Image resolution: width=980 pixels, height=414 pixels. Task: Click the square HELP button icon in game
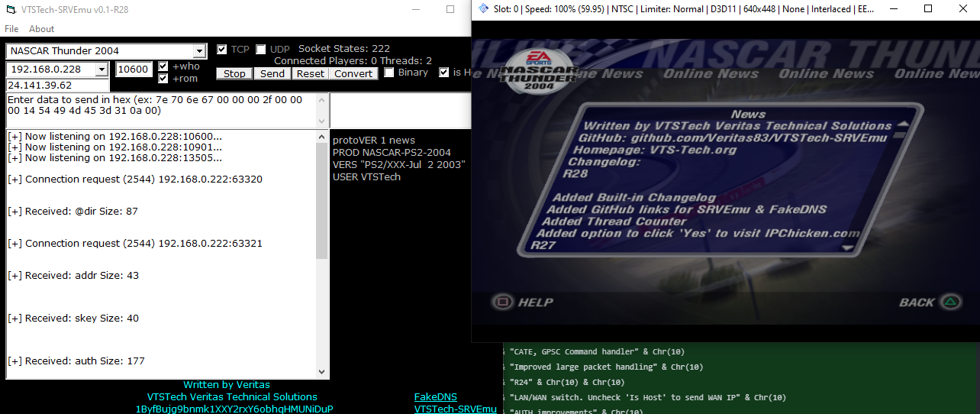(501, 302)
